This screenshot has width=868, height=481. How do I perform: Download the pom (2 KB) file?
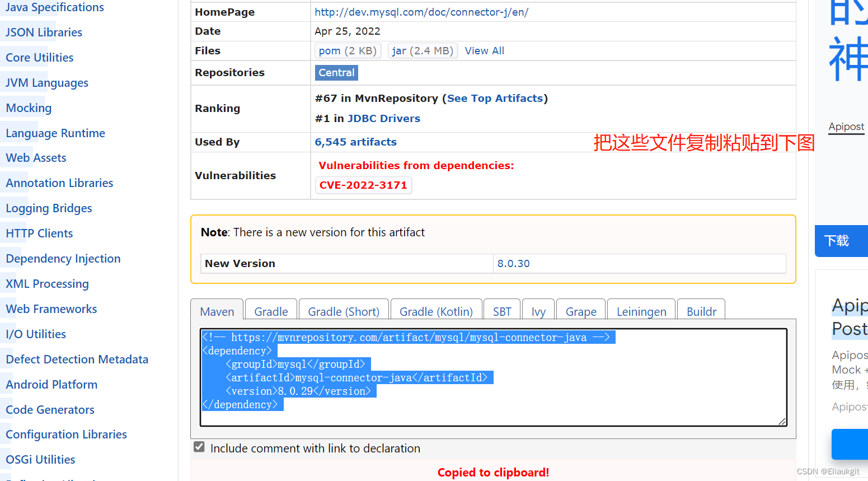coord(348,50)
